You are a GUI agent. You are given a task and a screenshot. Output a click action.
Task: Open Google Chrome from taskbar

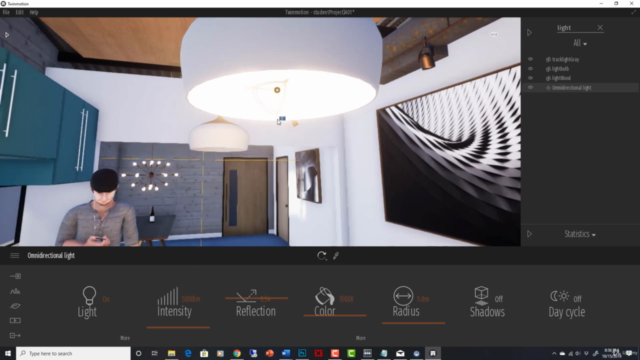point(237,353)
